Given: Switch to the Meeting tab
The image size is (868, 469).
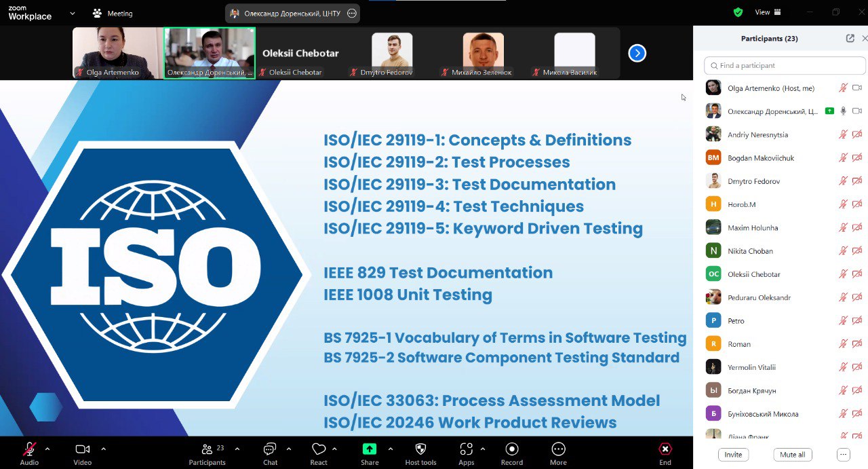Looking at the screenshot, I should 113,13.
